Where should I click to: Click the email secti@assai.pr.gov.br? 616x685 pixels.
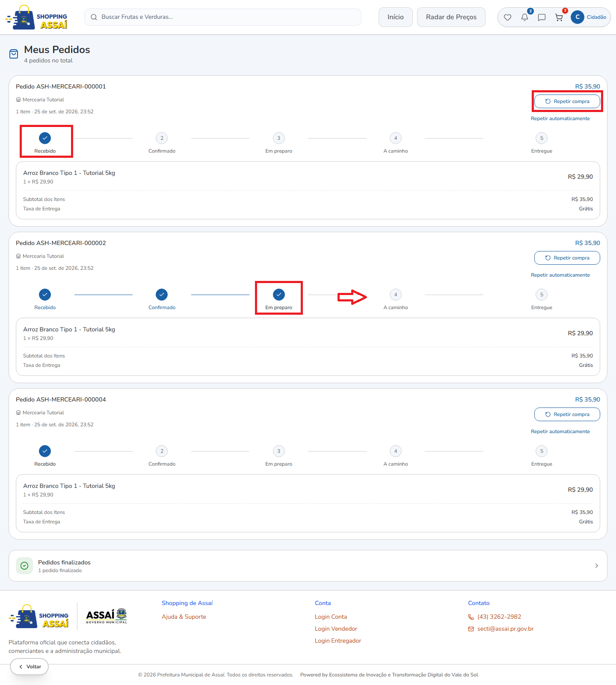pyautogui.click(x=505, y=629)
